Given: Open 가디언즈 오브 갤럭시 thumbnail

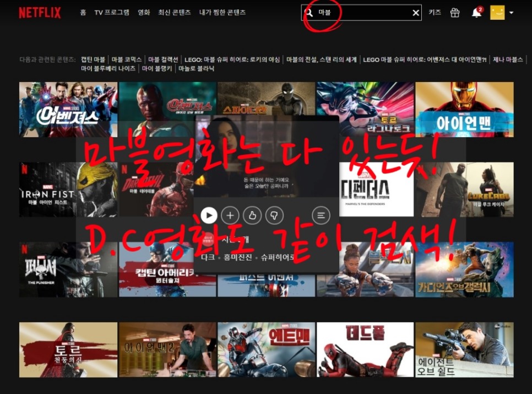Looking at the screenshot, I should point(464,269).
